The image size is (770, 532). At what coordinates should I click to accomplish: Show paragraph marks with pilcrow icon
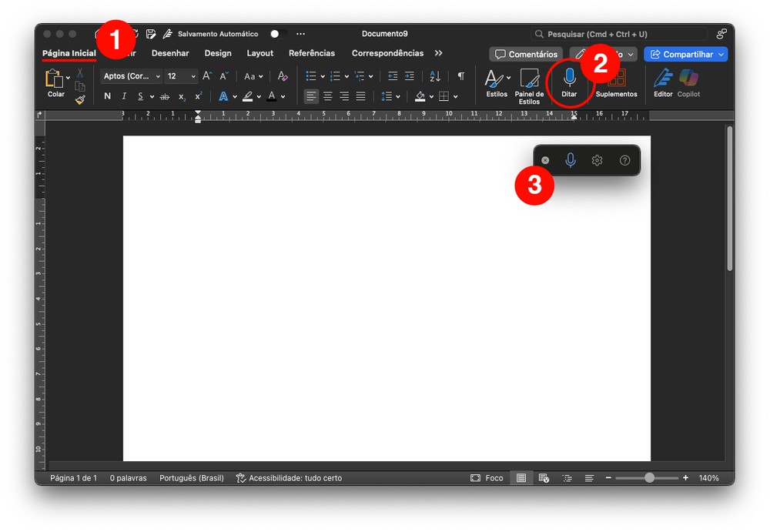point(460,76)
